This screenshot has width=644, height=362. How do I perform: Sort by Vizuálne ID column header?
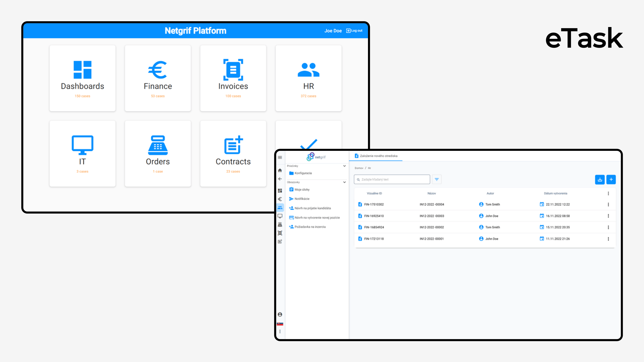(x=374, y=193)
